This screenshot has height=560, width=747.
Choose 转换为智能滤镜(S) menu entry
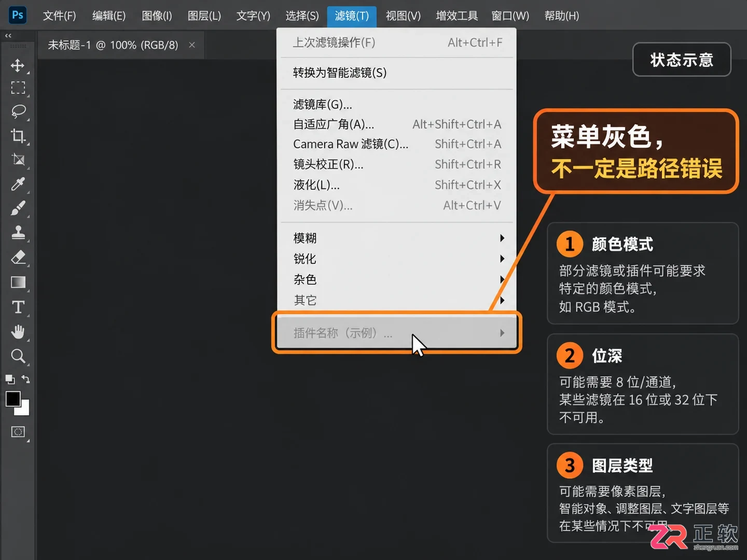tap(397, 73)
